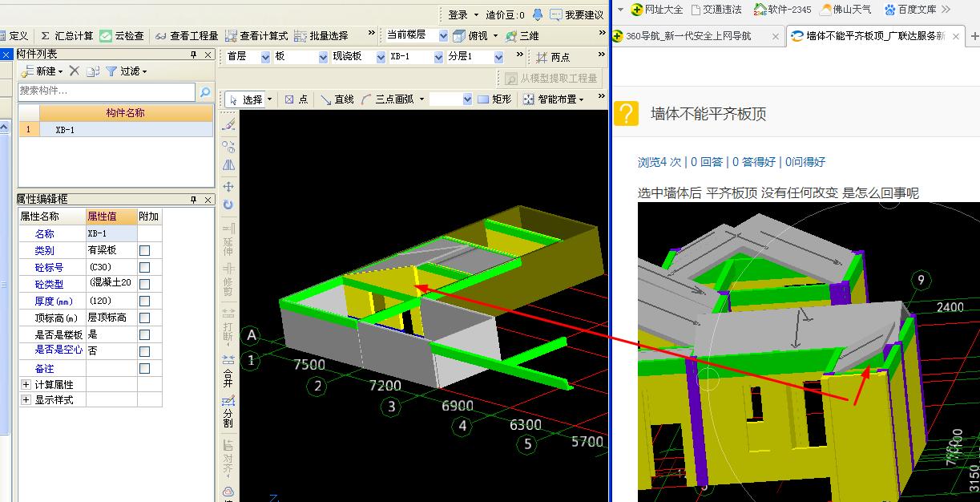This screenshot has width=980, height=502.
Task: Tick 附加 checkbox for 厚度(mm)
Action: tap(145, 302)
